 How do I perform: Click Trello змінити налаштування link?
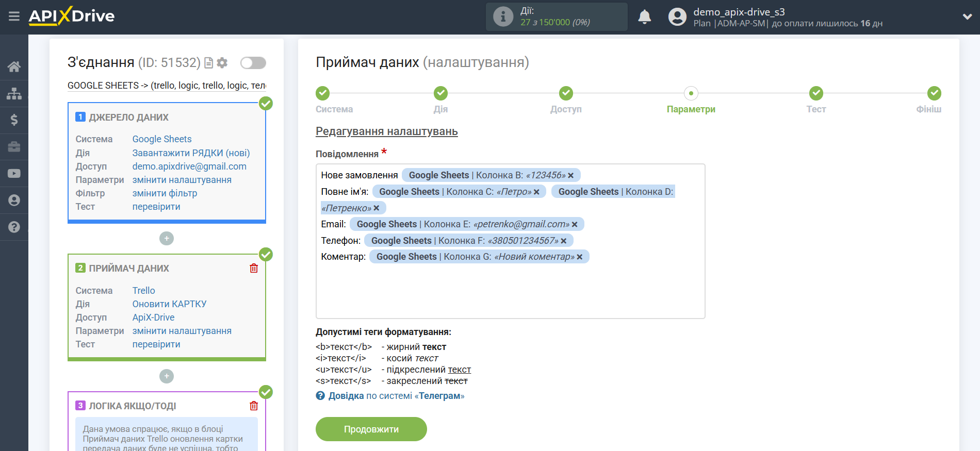point(182,331)
